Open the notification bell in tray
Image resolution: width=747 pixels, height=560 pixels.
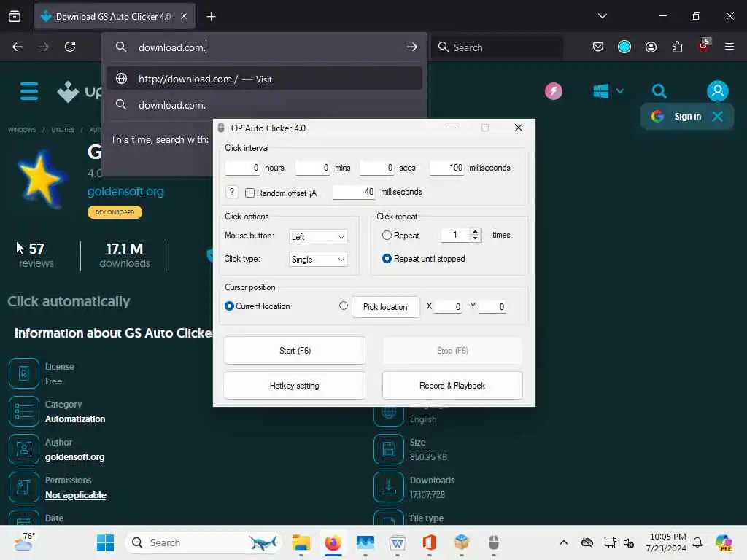click(697, 542)
